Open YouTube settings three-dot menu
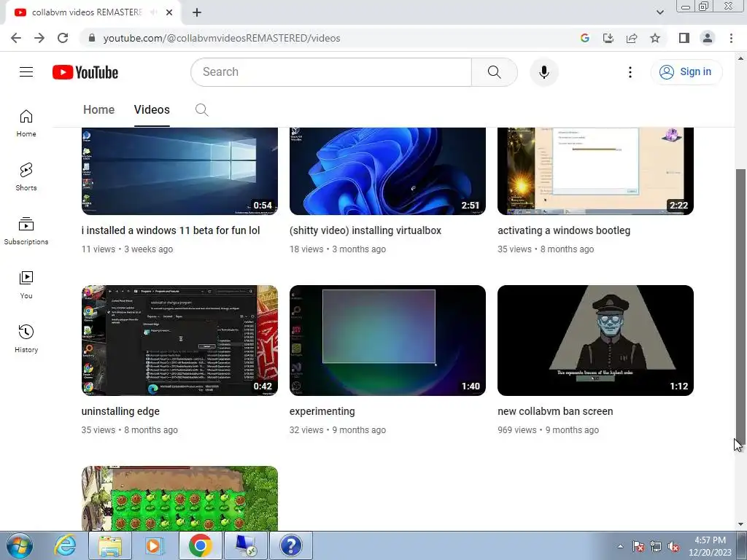747x560 pixels. [630, 72]
